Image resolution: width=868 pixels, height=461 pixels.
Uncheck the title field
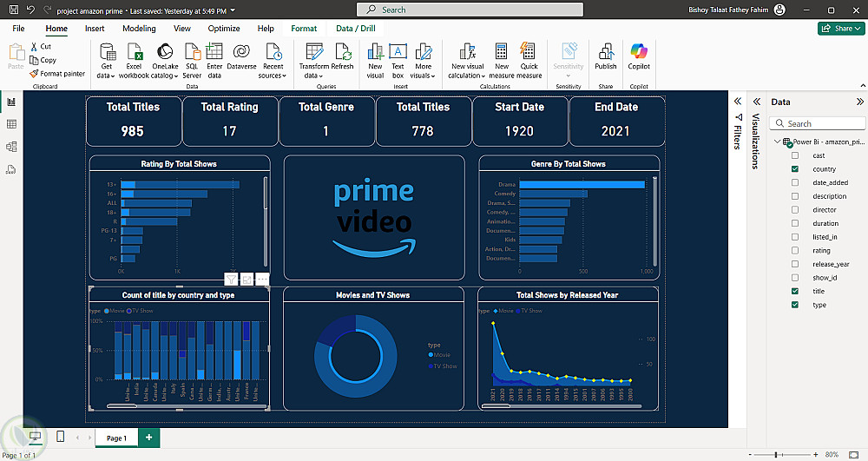(x=795, y=291)
